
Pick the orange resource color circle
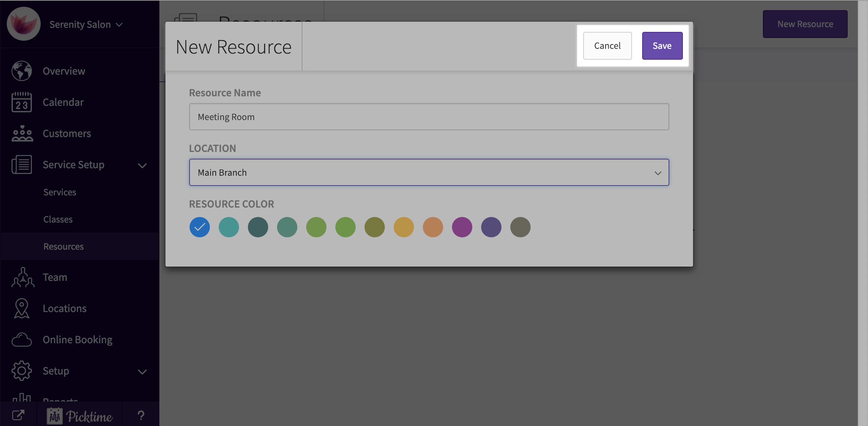coord(433,227)
